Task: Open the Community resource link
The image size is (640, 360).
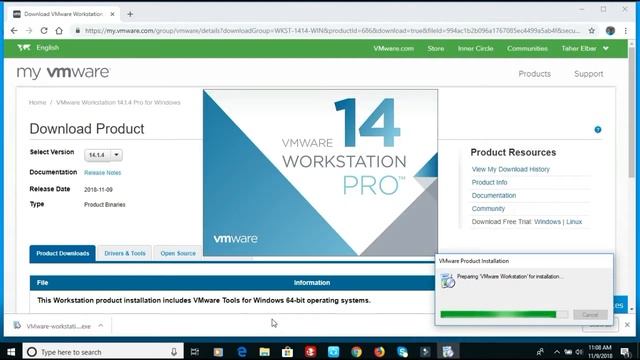Action: tap(488, 208)
